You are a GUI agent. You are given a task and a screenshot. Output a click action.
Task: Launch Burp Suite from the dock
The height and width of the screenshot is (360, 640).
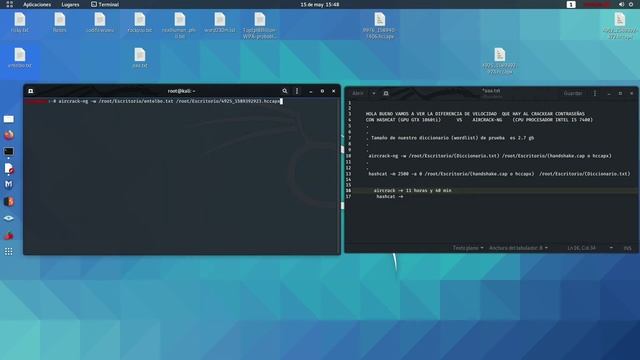pyautogui.click(x=9, y=202)
